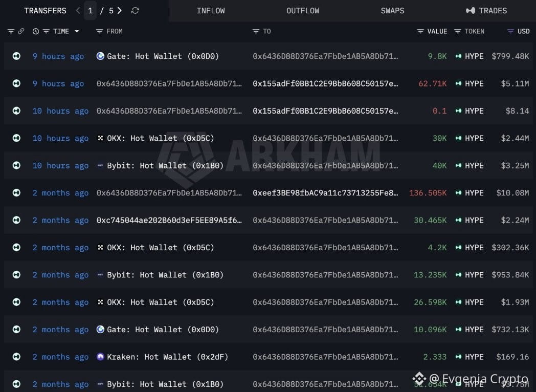Open recipient 0x155adFf0BB1 in 62.71K row
Image resolution: width=536 pixels, height=392 pixels.
pyautogui.click(x=325, y=83)
